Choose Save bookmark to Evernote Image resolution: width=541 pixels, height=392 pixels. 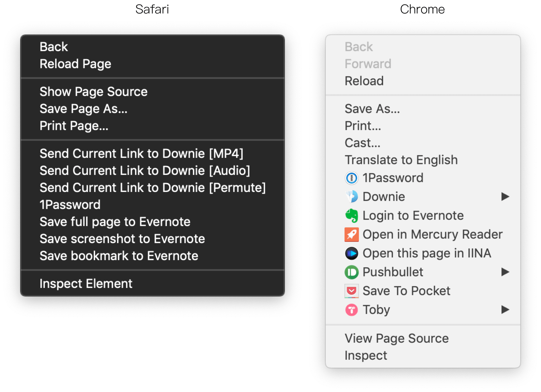point(119,256)
